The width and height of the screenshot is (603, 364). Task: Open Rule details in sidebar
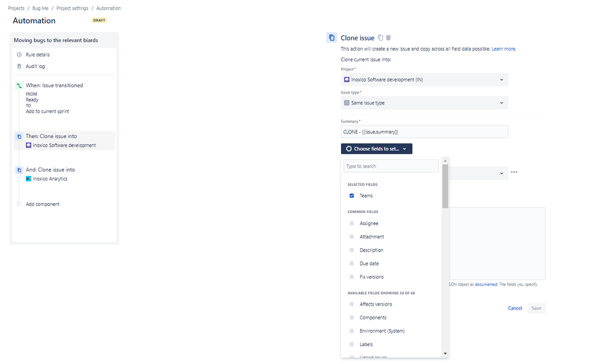[37, 55]
